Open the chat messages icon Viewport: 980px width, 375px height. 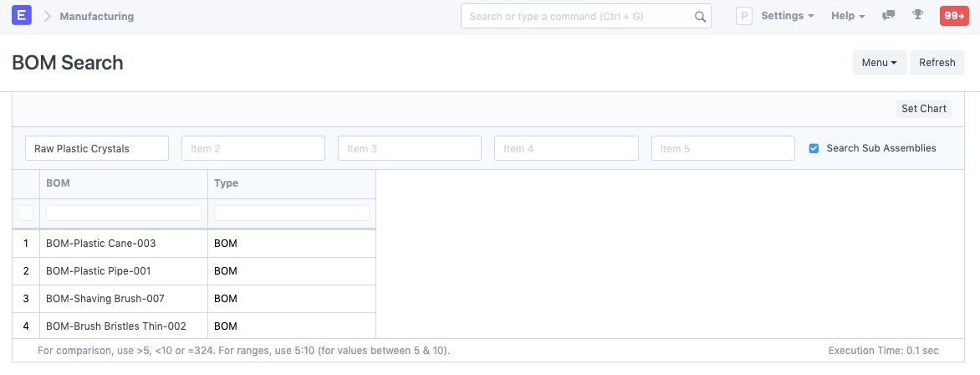(x=889, y=16)
